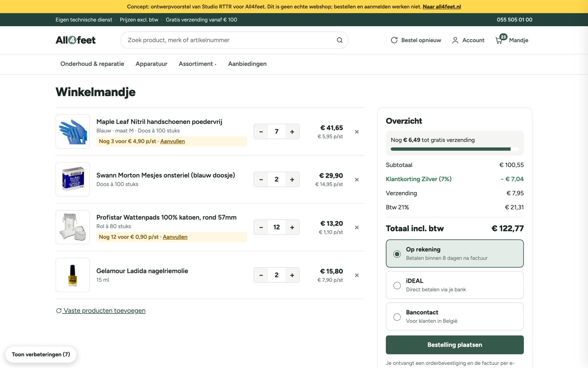The image size is (588, 368).
Task: Expand the Assortiment dropdown menu
Action: tap(198, 64)
